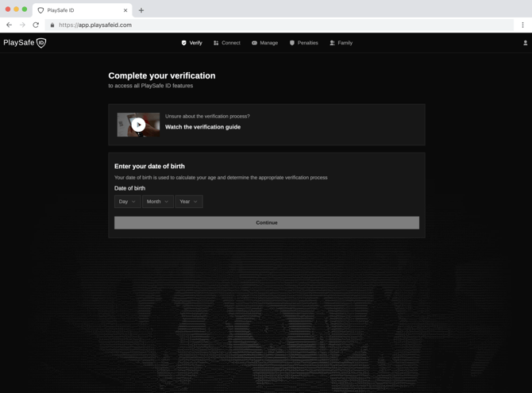Expand the Month dropdown
Viewport: 532px width, 393px height.
point(158,202)
